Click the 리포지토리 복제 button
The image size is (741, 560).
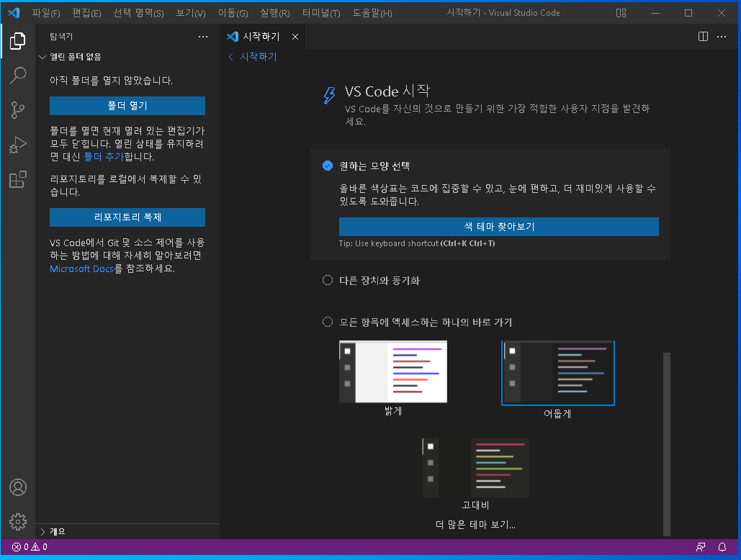(x=127, y=217)
